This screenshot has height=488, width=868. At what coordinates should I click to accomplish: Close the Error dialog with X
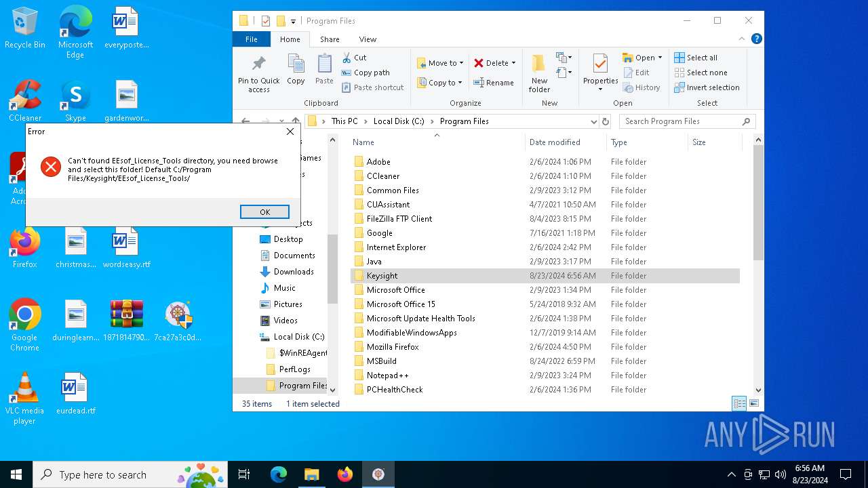pos(290,131)
